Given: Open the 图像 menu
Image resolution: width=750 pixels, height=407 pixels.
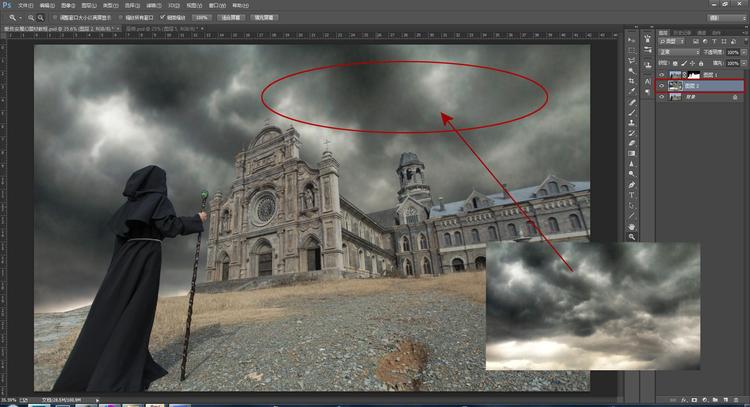Looking at the screenshot, I should pos(67,5).
